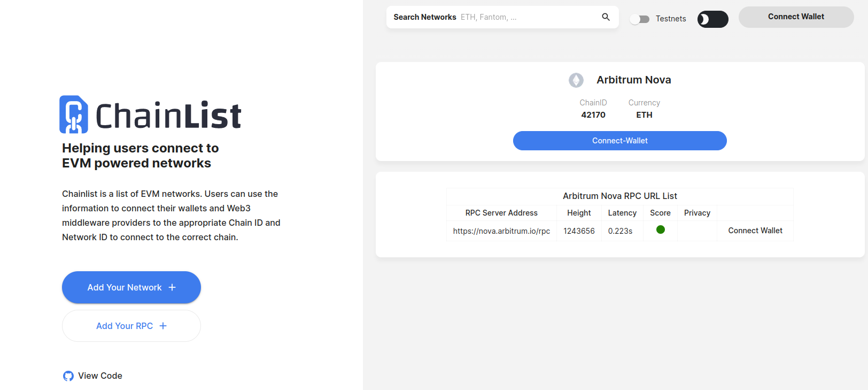Click the Add Your Network button

click(131, 287)
